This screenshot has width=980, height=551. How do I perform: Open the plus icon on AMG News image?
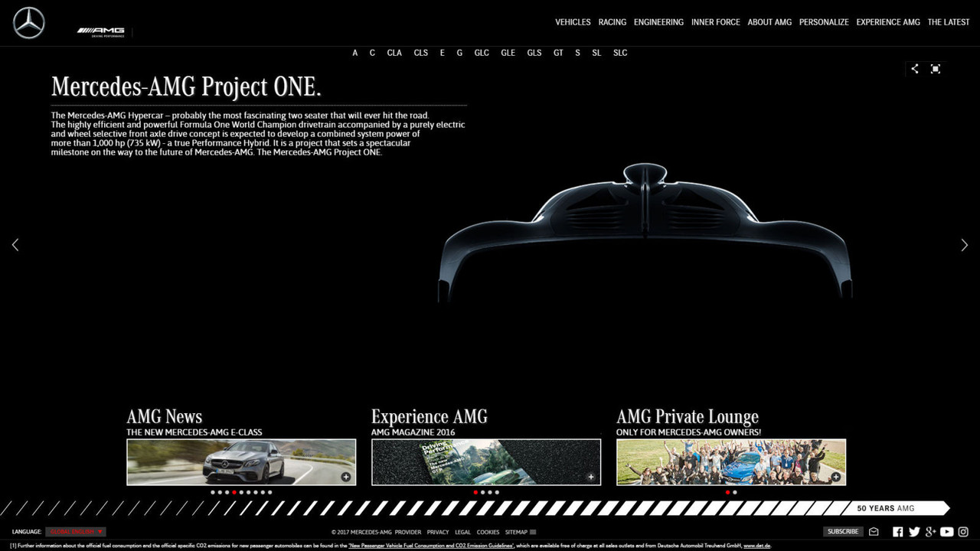pyautogui.click(x=346, y=477)
